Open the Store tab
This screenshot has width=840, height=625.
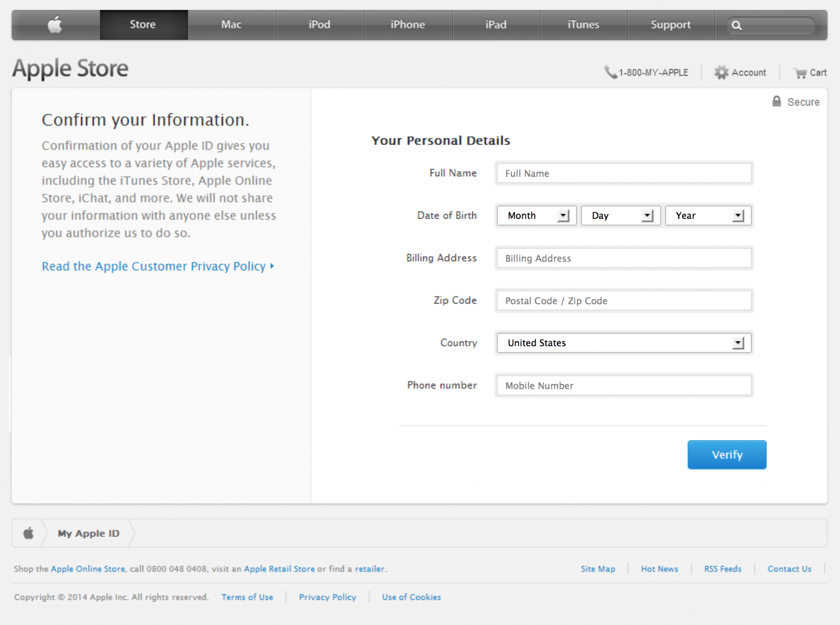143,25
